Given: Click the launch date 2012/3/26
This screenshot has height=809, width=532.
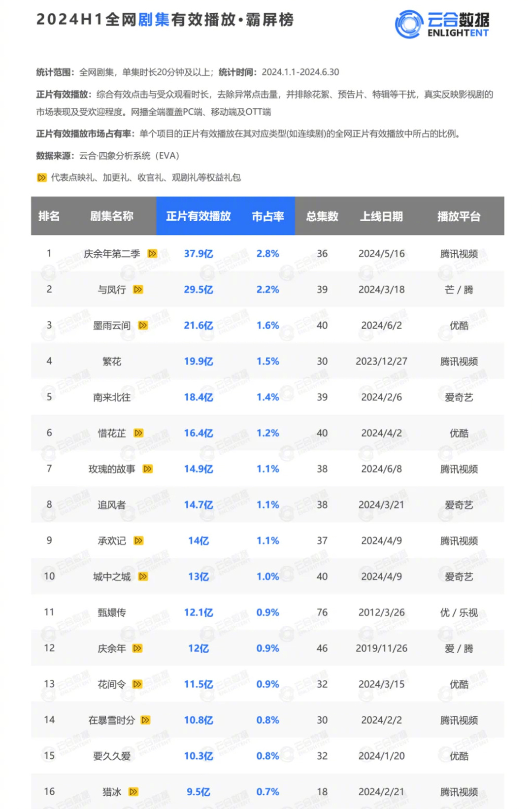Looking at the screenshot, I should pyautogui.click(x=382, y=612).
